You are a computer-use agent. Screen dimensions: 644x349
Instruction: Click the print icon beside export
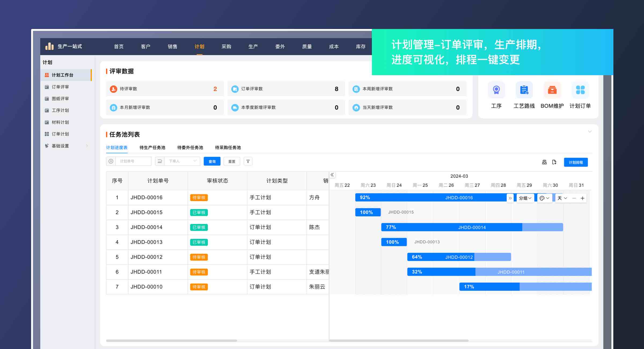point(544,162)
